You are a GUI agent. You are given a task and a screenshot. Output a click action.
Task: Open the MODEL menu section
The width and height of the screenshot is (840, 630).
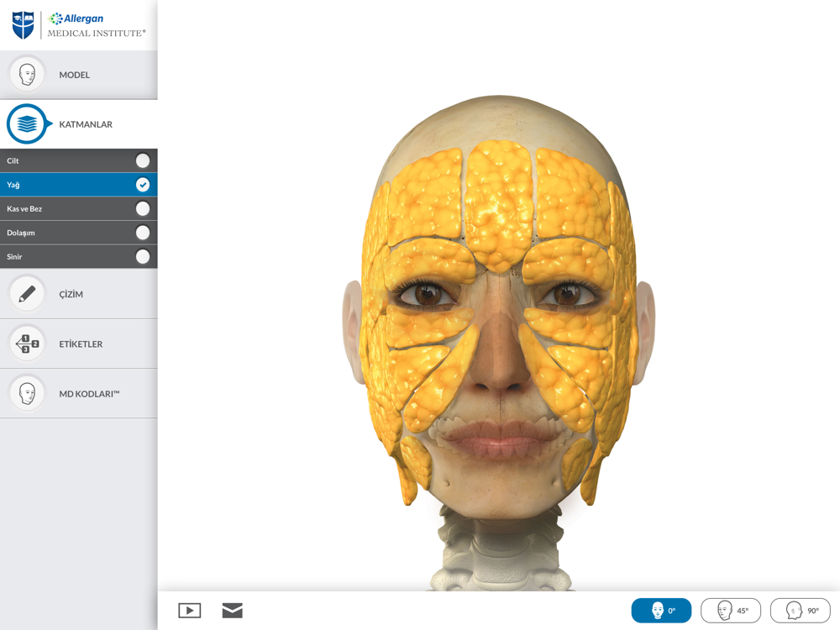[79, 75]
